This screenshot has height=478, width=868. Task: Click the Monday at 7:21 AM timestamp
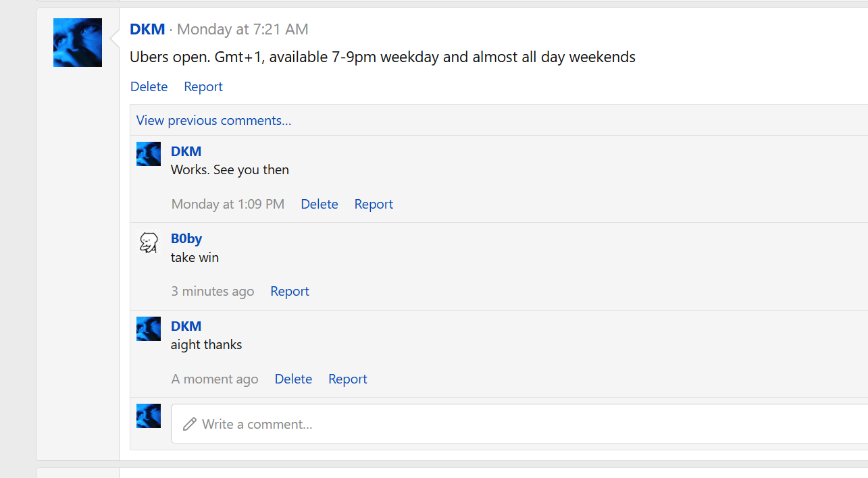(x=242, y=29)
